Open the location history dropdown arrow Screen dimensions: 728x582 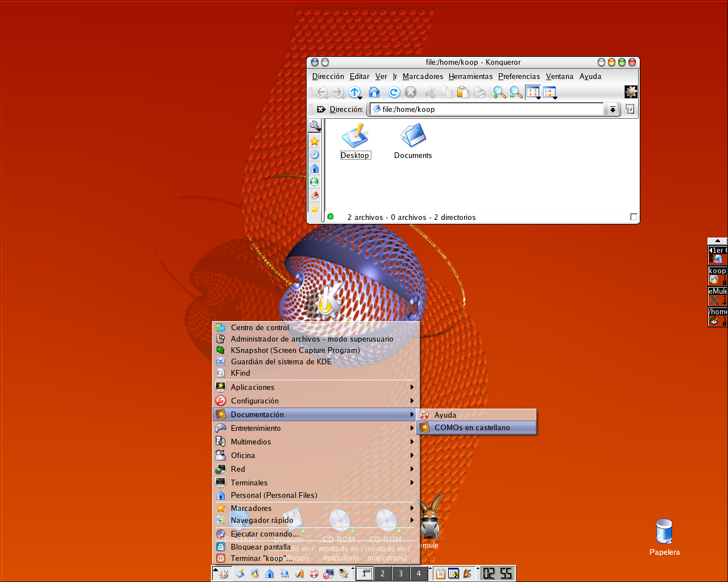[x=613, y=109]
